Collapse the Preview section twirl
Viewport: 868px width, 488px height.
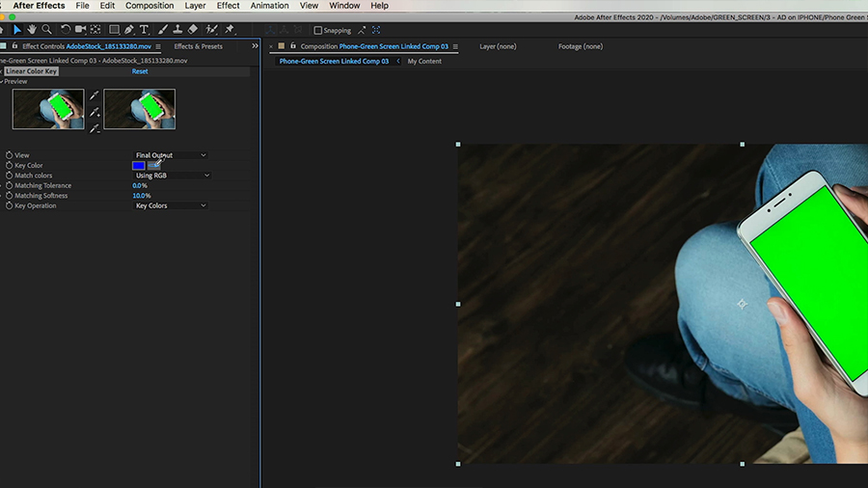pos(2,81)
